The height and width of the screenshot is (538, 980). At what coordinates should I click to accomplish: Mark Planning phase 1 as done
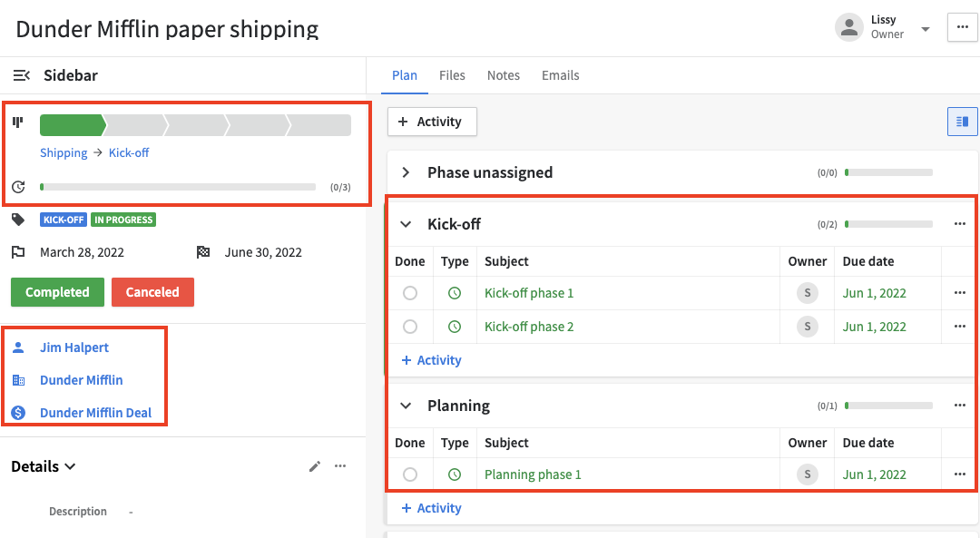coord(410,474)
